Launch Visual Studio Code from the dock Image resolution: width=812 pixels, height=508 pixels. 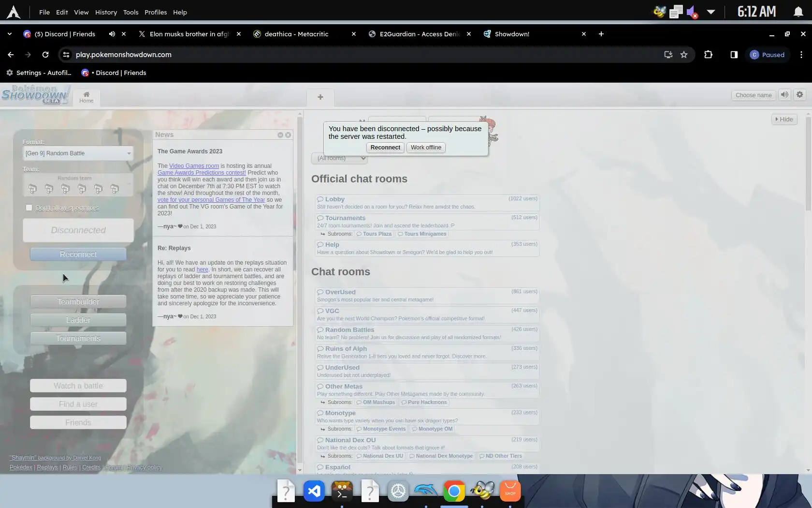coord(314,492)
